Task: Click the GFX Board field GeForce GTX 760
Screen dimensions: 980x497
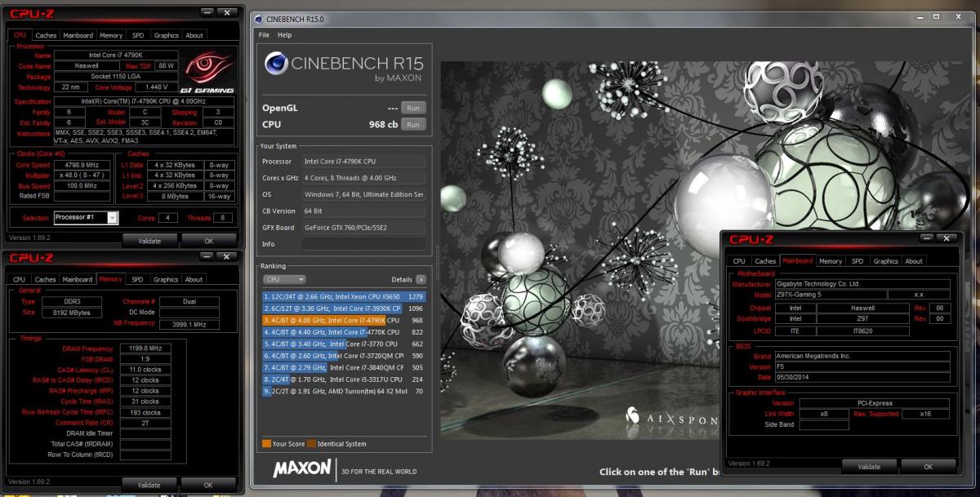Action: [363, 228]
